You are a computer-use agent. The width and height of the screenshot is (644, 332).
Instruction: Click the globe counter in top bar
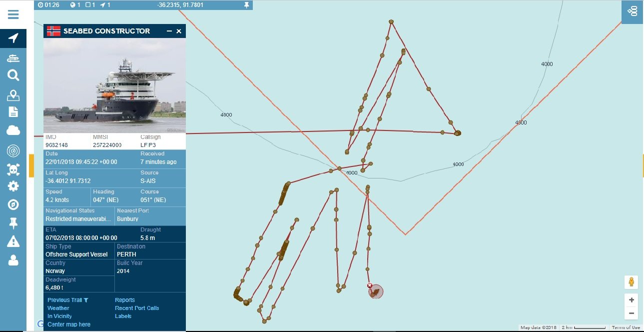click(75, 5)
